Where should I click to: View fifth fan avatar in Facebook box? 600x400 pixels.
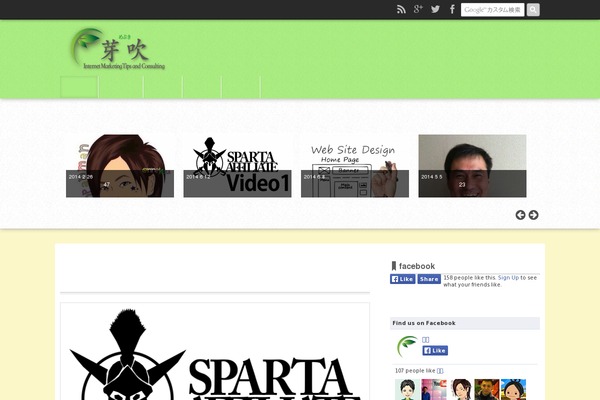(514, 390)
